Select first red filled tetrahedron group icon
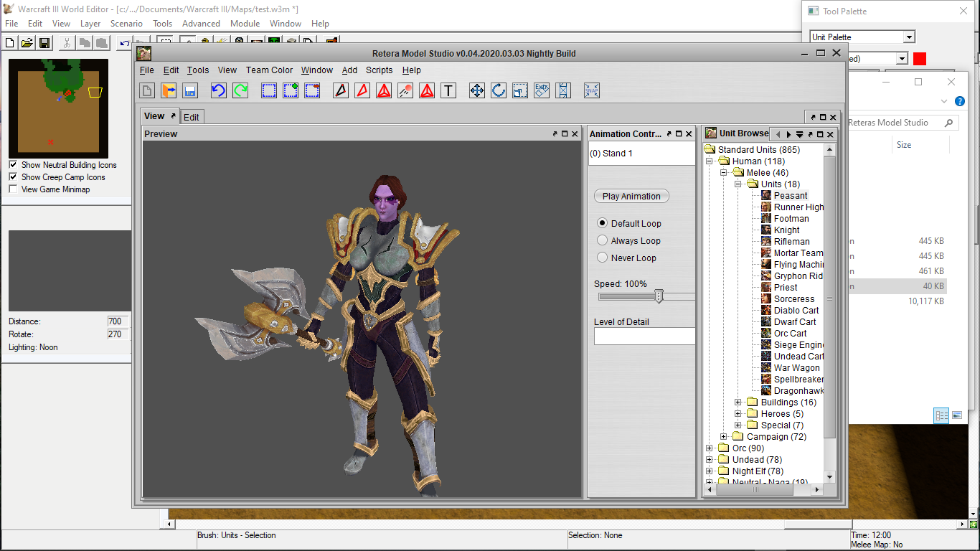 pyautogui.click(x=384, y=90)
